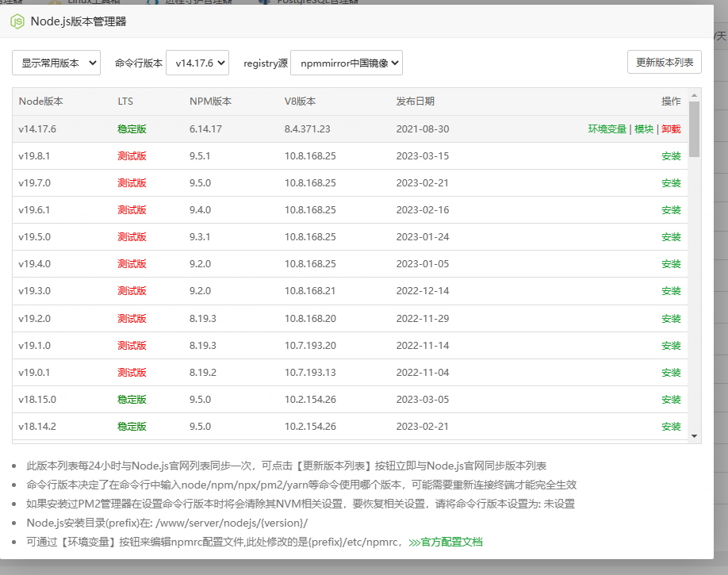Click NPM version 8.19.2 cell

pos(203,373)
